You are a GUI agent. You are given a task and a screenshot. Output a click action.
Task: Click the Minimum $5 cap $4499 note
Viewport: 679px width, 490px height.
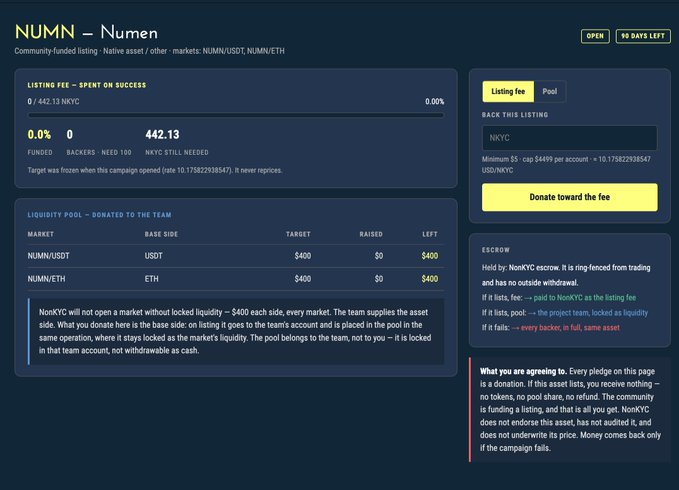[x=566, y=165]
